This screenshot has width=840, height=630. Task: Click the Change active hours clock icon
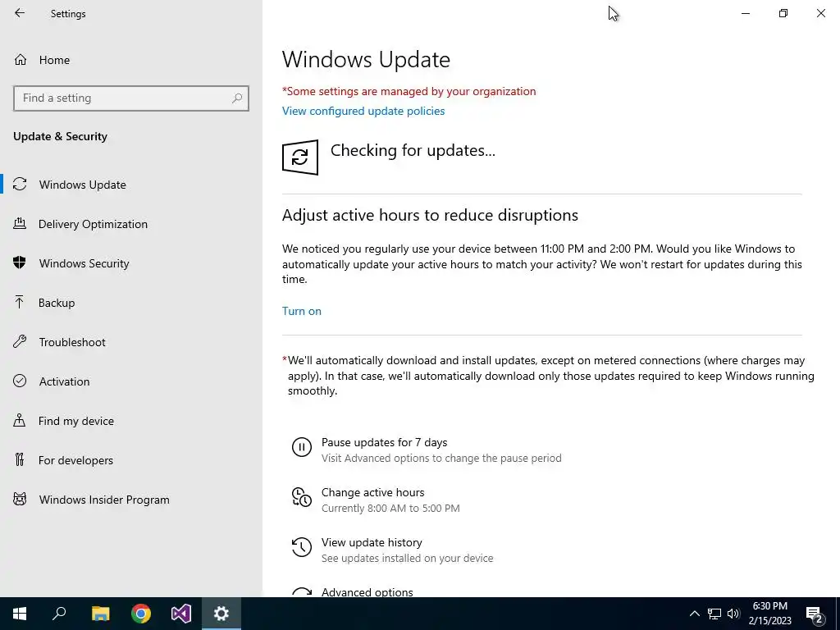302,496
